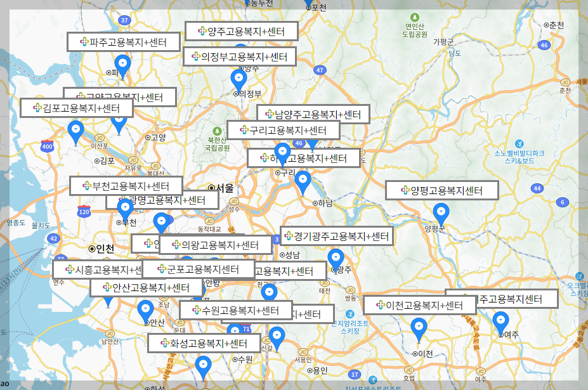588x390 pixels.
Task: Open the 구리고용복지+센터 label
Action: [284, 130]
